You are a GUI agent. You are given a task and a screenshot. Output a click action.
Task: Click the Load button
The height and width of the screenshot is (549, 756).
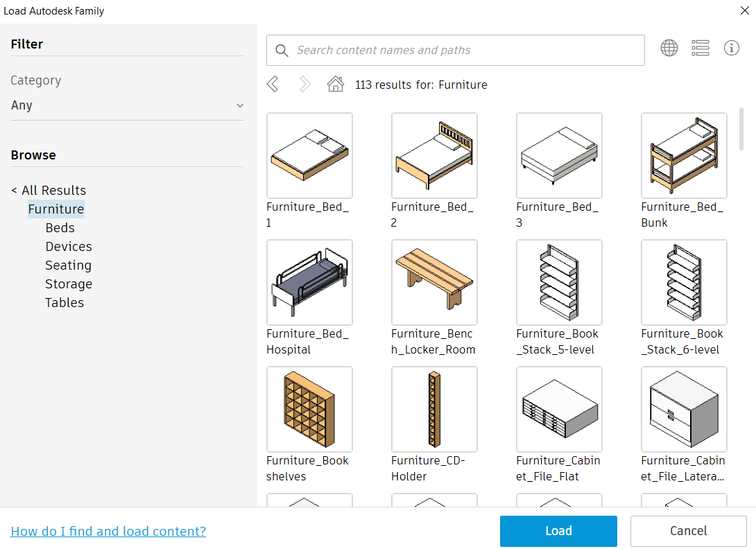pos(558,530)
